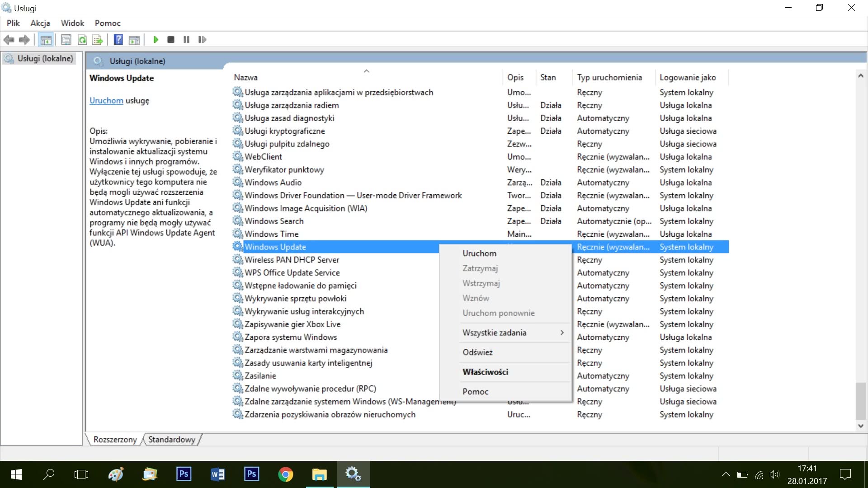
Task: Select Windows Search service row
Action: coord(481,221)
